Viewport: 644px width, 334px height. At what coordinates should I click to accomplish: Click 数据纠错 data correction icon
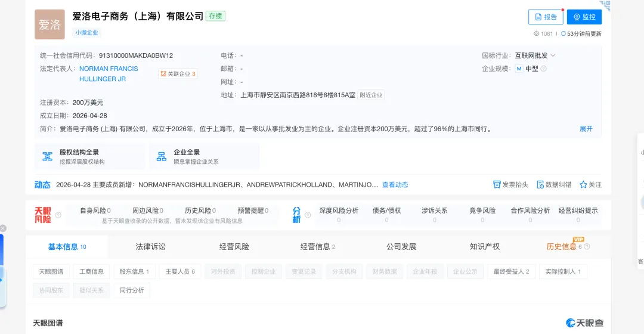coord(540,185)
